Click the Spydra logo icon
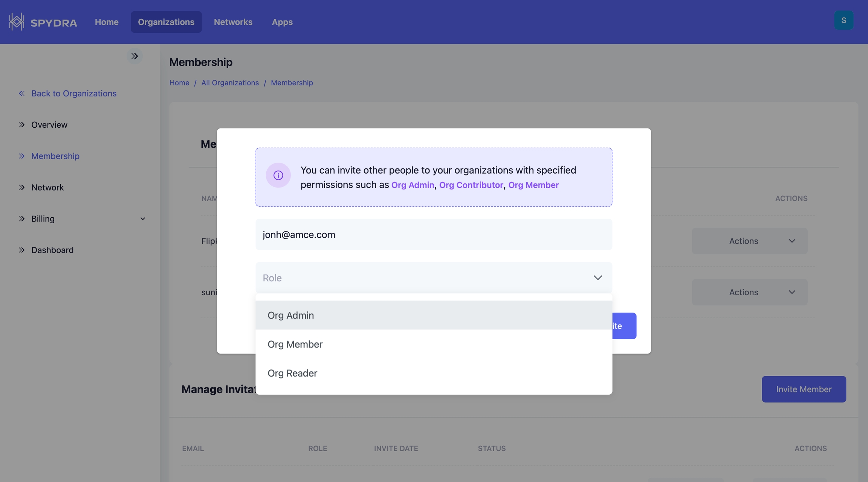 click(17, 22)
